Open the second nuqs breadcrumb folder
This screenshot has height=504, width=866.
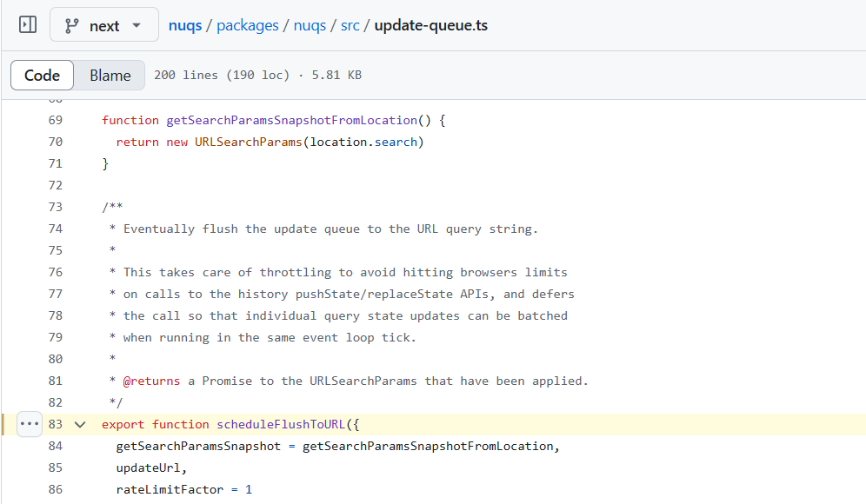310,25
